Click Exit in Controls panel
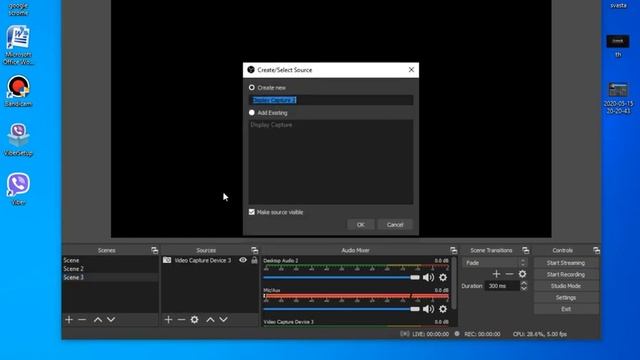The width and height of the screenshot is (640, 360). (566, 309)
